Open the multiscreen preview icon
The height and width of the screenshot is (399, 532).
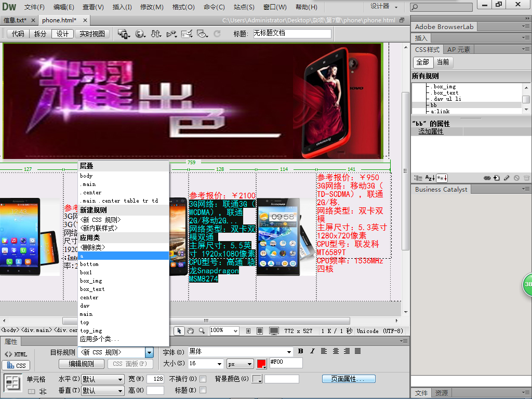pyautogui.click(x=124, y=34)
